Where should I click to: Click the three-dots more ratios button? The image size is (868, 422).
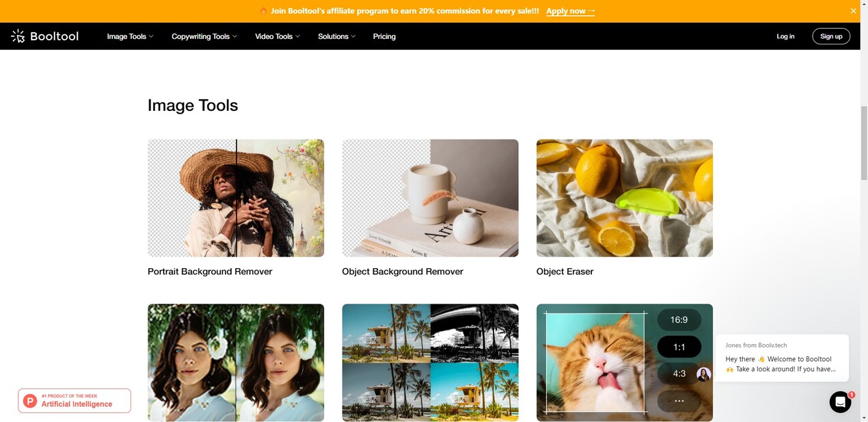[x=679, y=401]
